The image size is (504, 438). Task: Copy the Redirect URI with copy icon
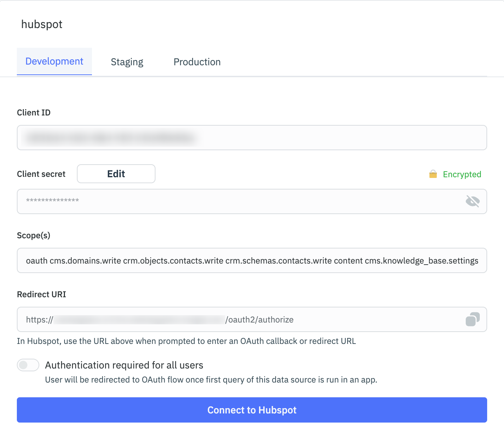472,319
